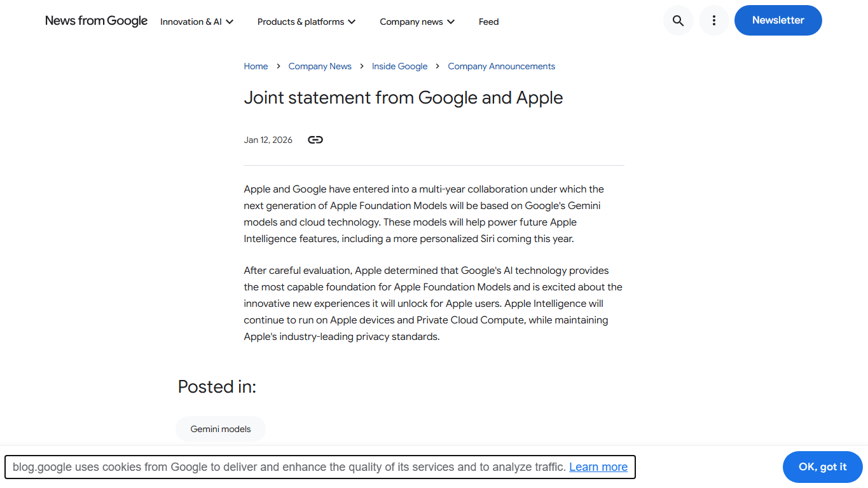Go to News from Google homepage logo
868x488 pixels.
pyautogui.click(x=96, y=21)
